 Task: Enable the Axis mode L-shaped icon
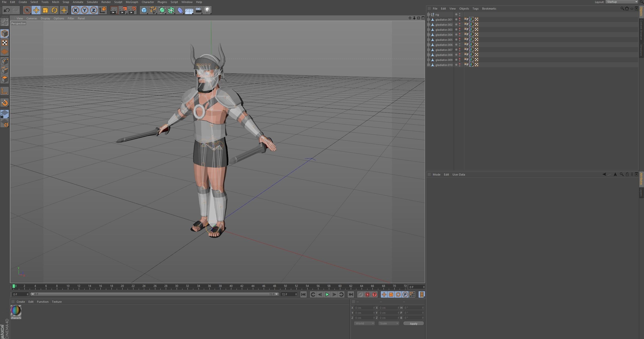5,91
